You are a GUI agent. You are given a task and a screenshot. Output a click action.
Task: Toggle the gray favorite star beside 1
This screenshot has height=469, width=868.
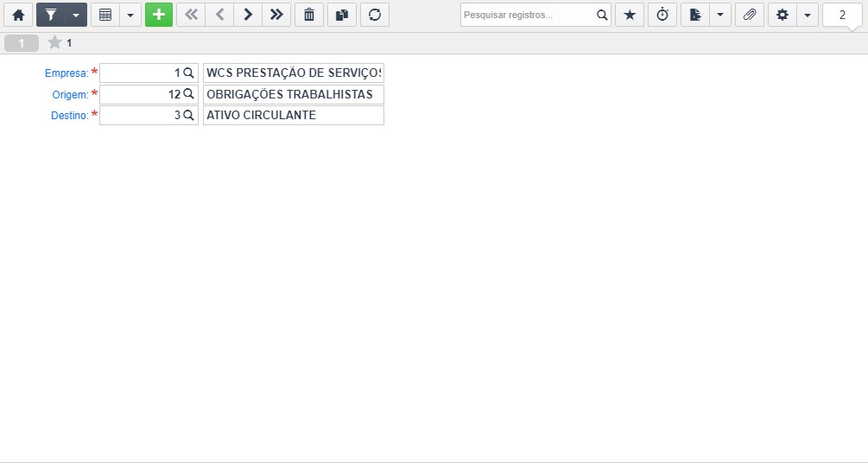click(x=54, y=42)
